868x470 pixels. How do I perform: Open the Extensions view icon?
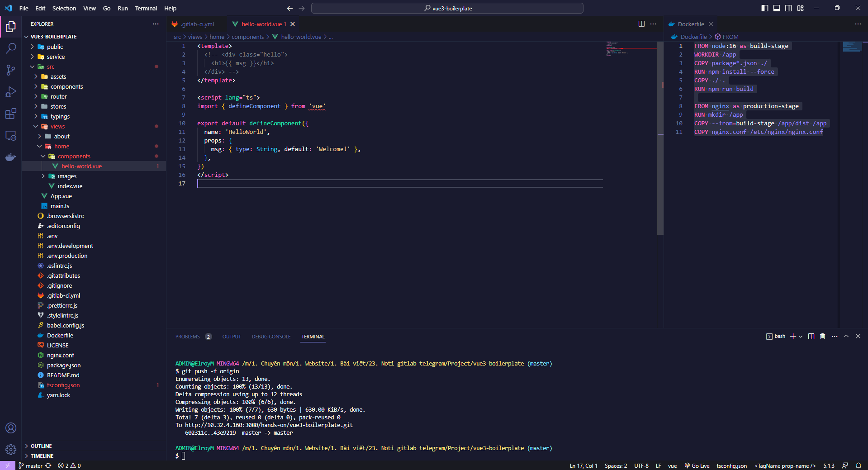[11, 114]
